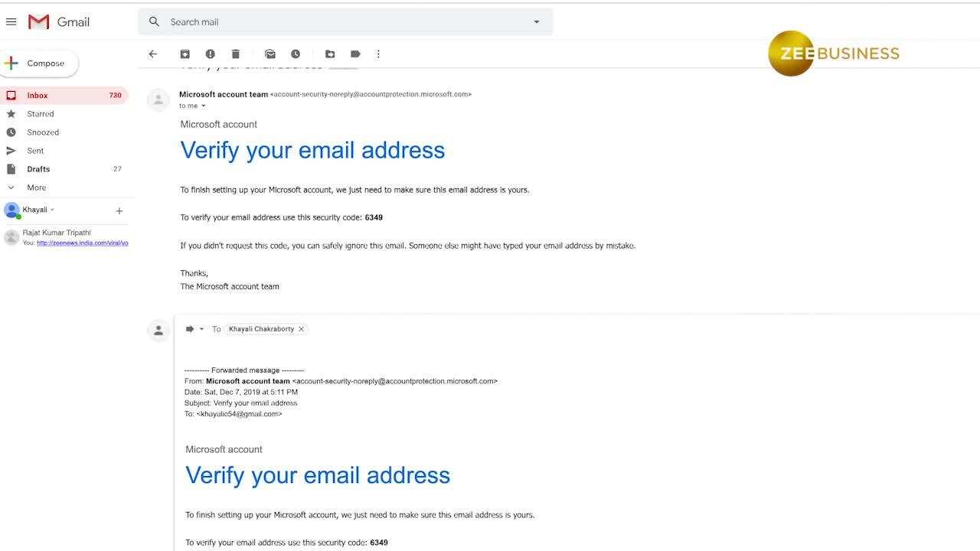
Task: Snooze the email with clock icon
Action: [296, 54]
